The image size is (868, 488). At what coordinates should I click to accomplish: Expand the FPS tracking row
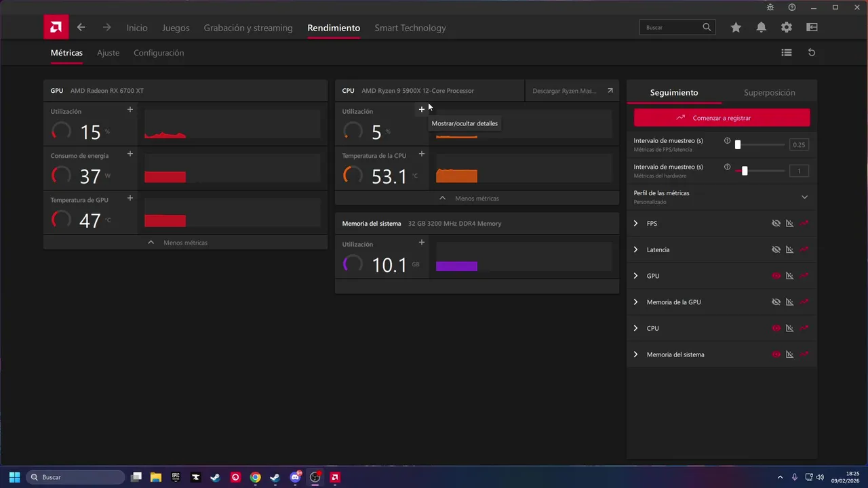[635, 223]
